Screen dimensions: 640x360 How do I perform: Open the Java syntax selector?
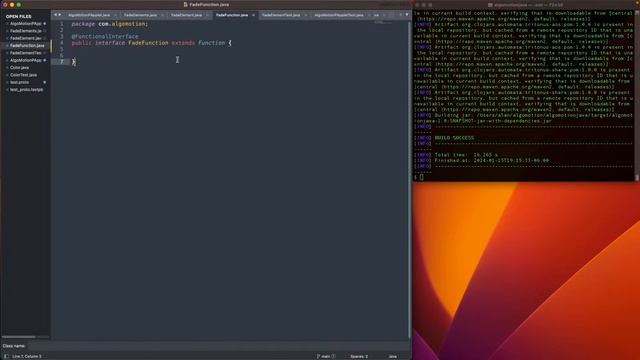pyautogui.click(x=393, y=356)
